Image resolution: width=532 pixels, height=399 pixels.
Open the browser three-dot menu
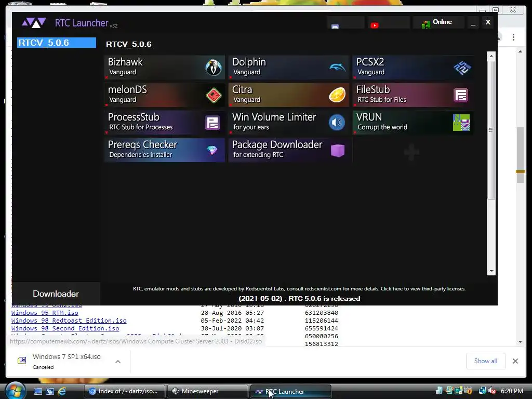pyautogui.click(x=513, y=37)
